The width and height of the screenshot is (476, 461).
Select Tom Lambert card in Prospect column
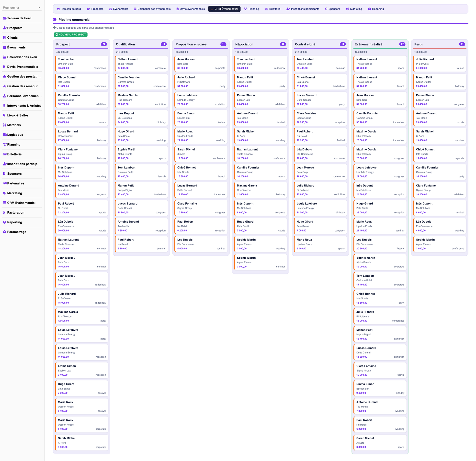pos(82,64)
